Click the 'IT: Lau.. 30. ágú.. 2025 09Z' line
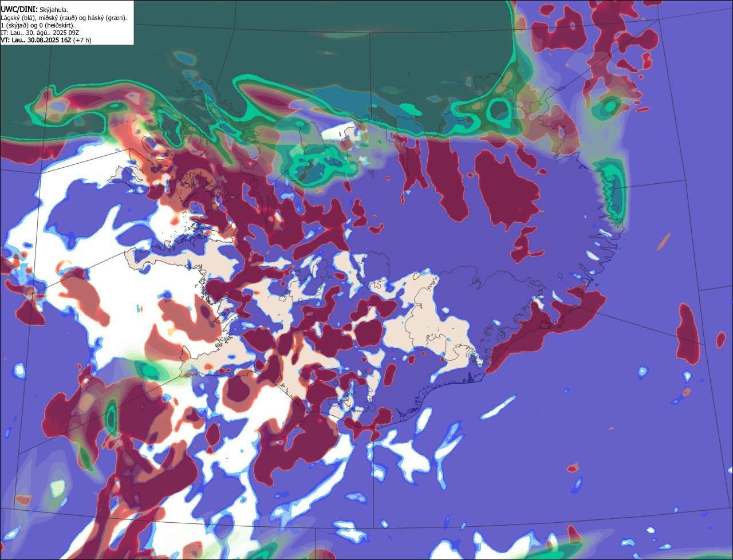 pos(40,33)
